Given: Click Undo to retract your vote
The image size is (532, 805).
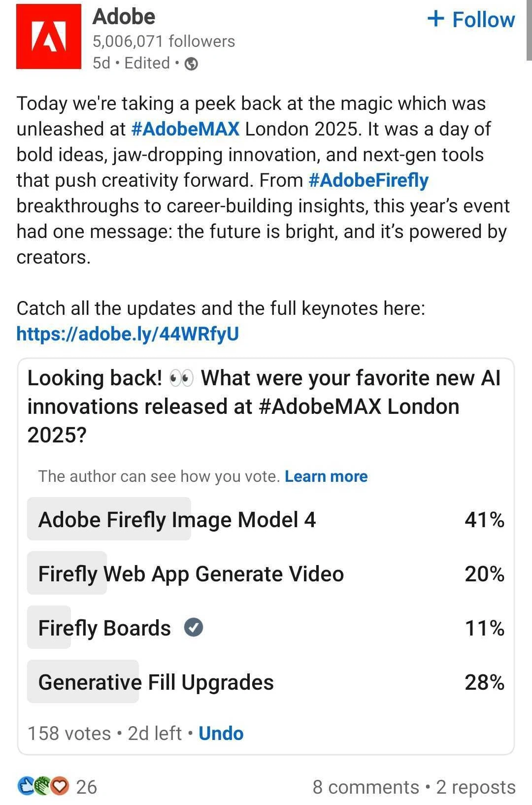Looking at the screenshot, I should [x=221, y=733].
